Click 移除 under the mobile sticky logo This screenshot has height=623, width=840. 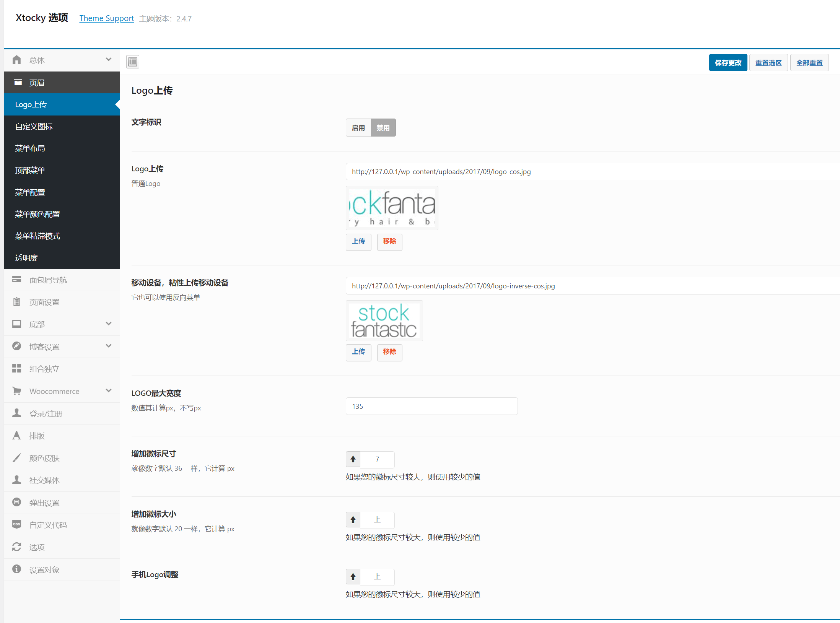tap(389, 352)
